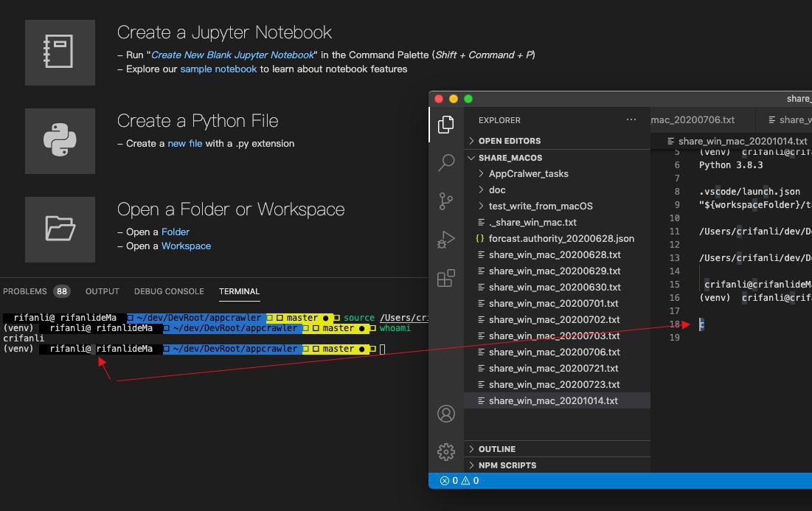Click the Jupyter Notebook tile icon
Image resolution: width=812 pixels, height=511 pixels.
point(60,52)
